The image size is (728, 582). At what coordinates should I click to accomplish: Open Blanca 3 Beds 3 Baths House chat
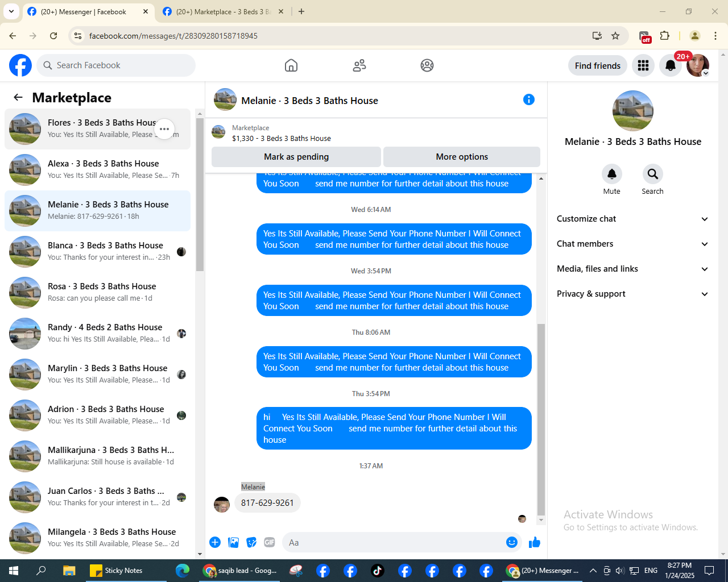point(98,252)
